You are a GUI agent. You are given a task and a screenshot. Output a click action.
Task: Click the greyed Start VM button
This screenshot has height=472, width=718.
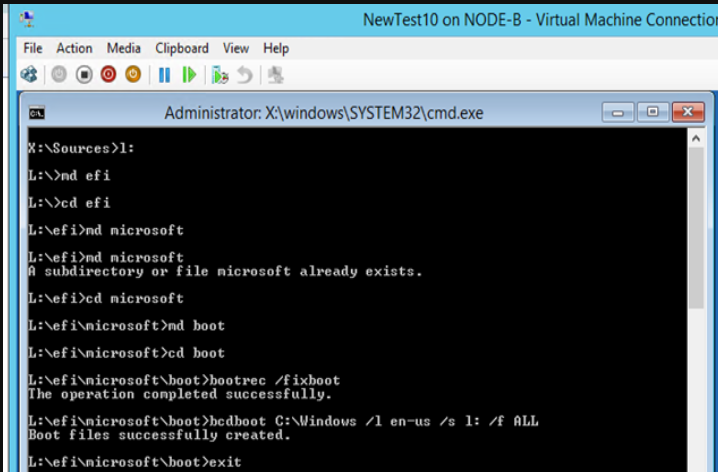(59, 74)
